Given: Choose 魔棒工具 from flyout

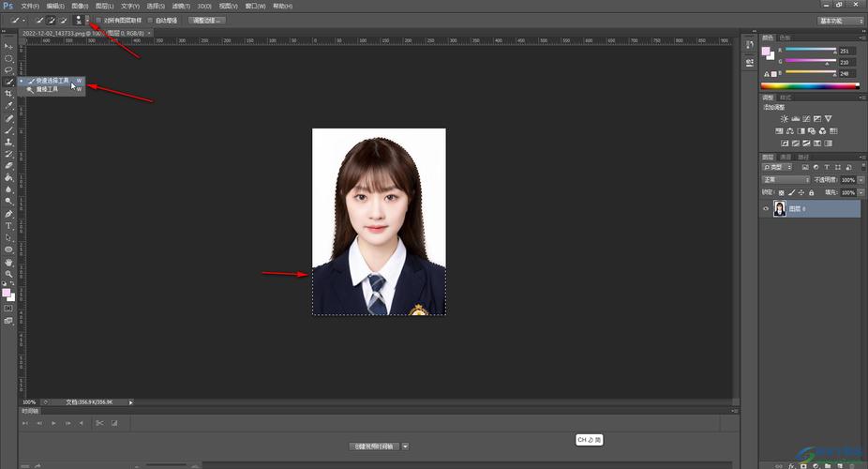Looking at the screenshot, I should [x=52, y=89].
